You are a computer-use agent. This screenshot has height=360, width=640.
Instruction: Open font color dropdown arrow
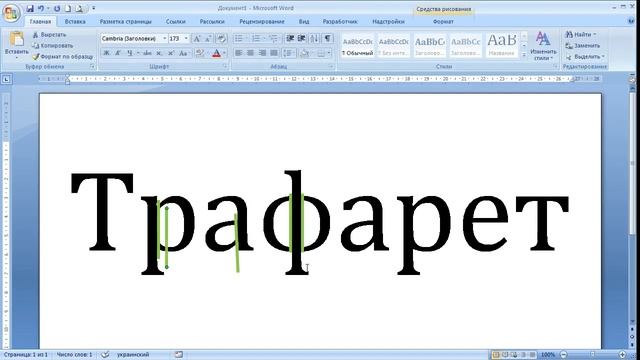tap(224, 53)
